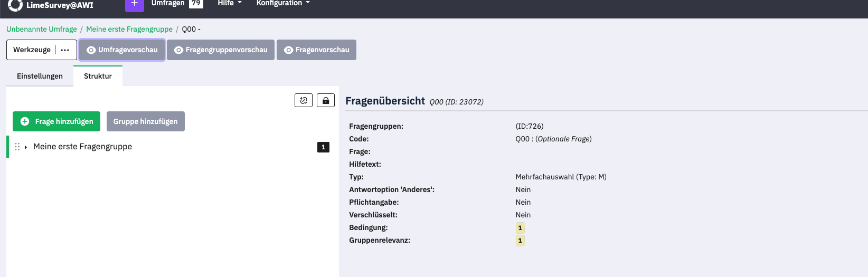Switch to the Einstellungen tab
The height and width of the screenshot is (277, 868).
click(40, 76)
